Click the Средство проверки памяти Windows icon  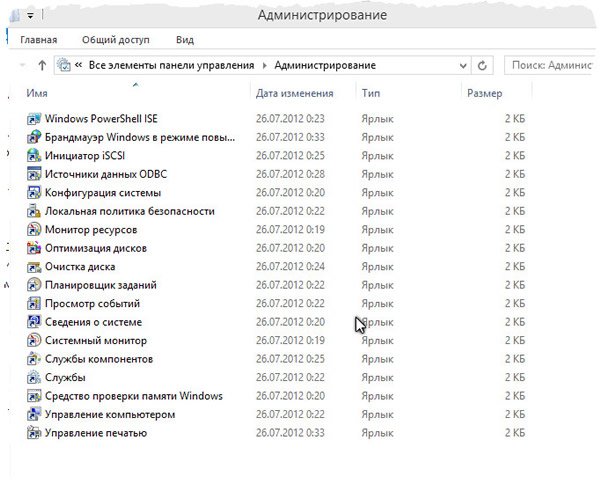coord(34,396)
